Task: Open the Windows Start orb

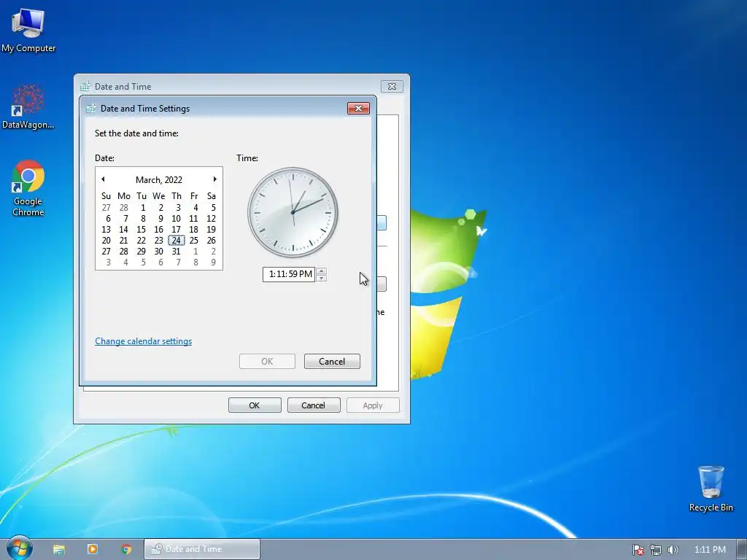Action: [20, 548]
